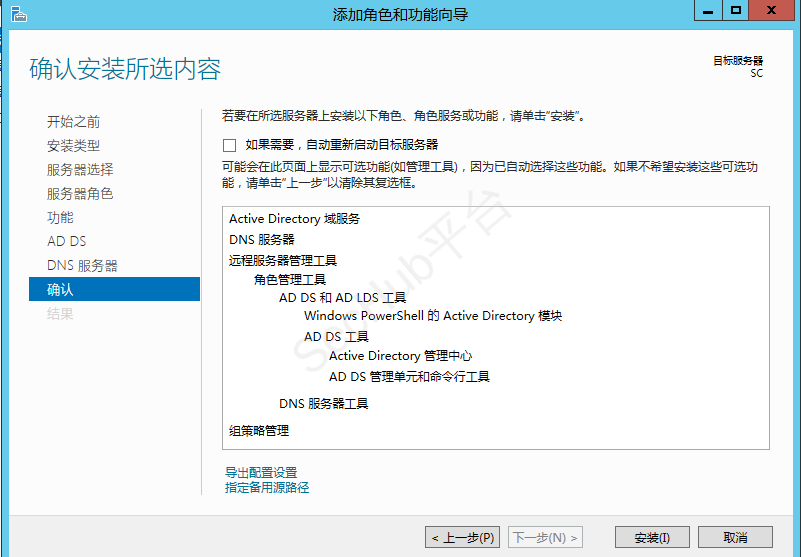Select 组策略管理 list entry
This screenshot has height=557, width=801.
click(259, 431)
